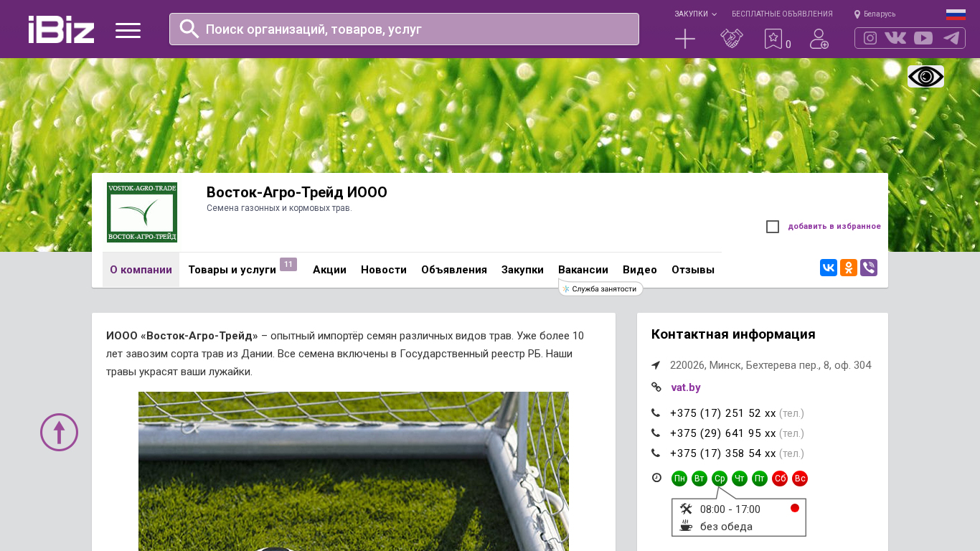The image size is (980, 551).
Task: Select Wednesday «Ср» day circle
Action: tap(720, 479)
